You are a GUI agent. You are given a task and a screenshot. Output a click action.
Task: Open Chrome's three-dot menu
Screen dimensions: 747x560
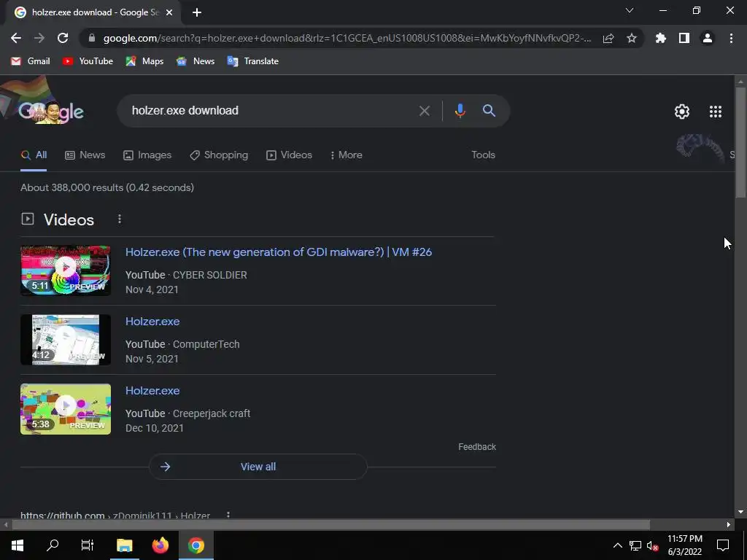click(x=731, y=38)
